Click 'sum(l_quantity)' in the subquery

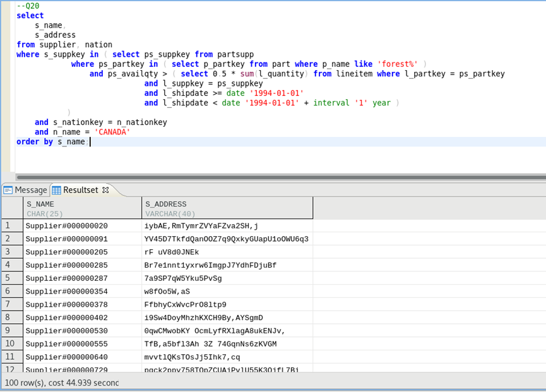pos(274,74)
